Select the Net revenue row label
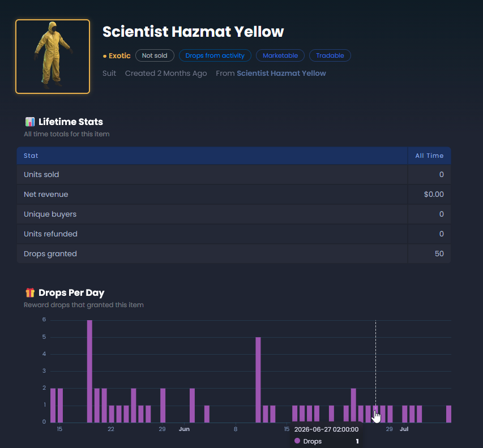Image resolution: width=483 pixels, height=448 pixels. click(46, 194)
